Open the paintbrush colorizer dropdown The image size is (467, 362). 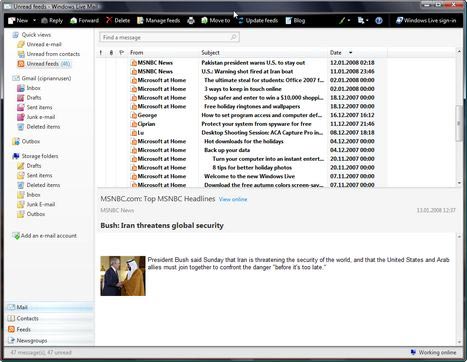[344, 21]
